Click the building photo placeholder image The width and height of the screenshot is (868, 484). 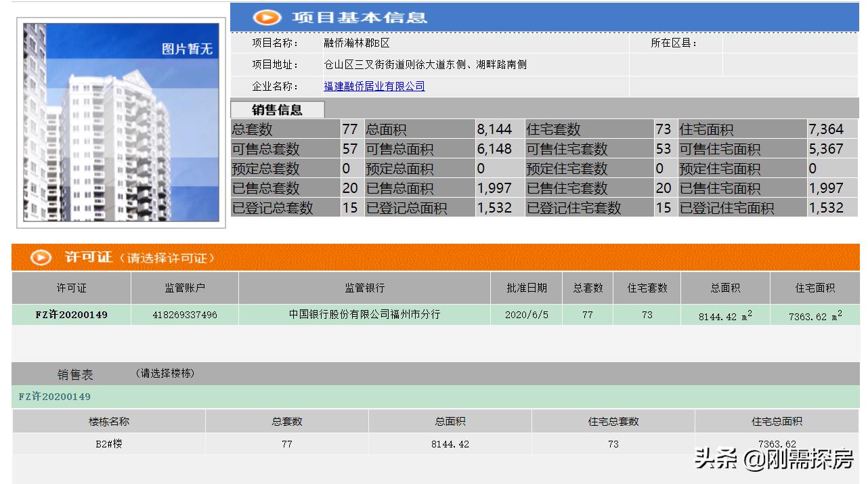coord(119,122)
